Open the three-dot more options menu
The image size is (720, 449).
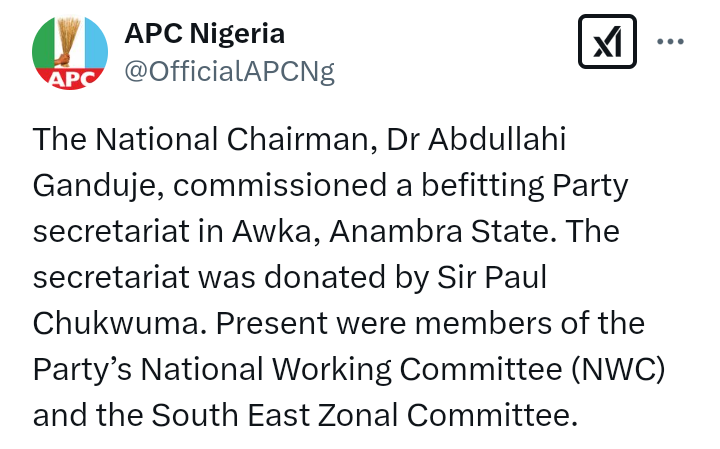point(670,41)
